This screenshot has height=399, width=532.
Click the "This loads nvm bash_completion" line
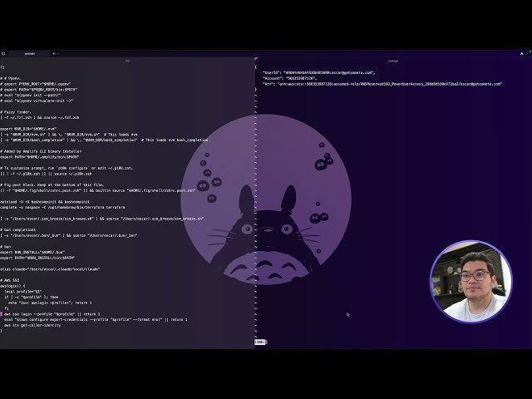point(104,140)
